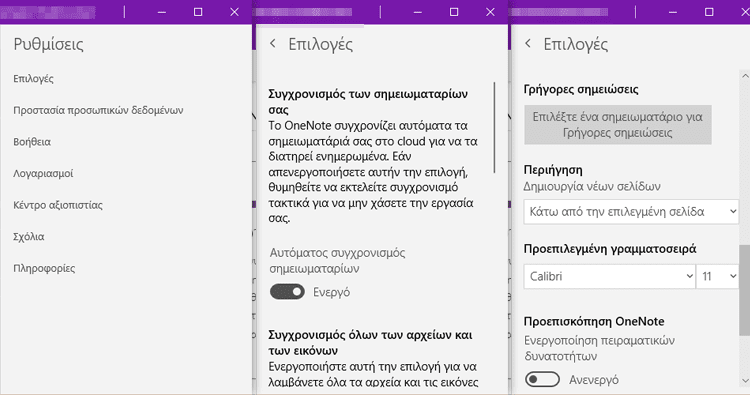Image resolution: width=750 pixels, height=395 pixels.
Task: Close the left Ρυθμίσεις window
Action: pyautogui.click(x=234, y=12)
